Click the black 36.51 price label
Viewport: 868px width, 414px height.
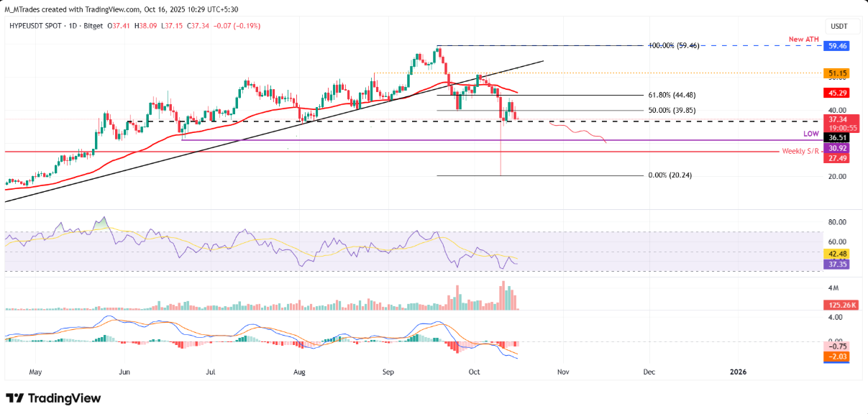[x=839, y=137]
